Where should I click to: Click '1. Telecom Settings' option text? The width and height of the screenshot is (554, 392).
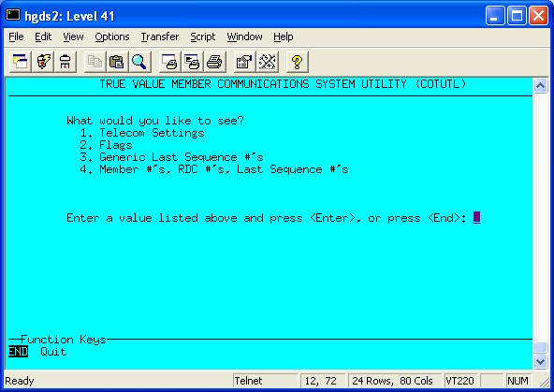[142, 133]
